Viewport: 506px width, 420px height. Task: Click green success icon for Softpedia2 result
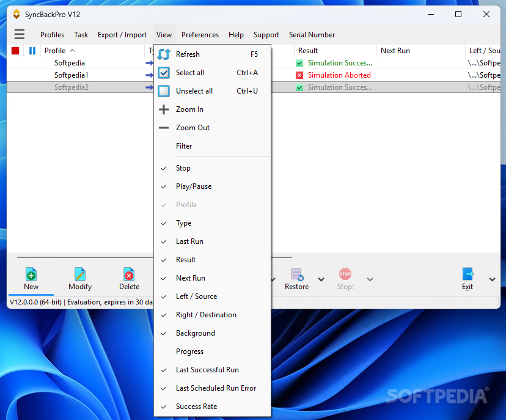(299, 87)
